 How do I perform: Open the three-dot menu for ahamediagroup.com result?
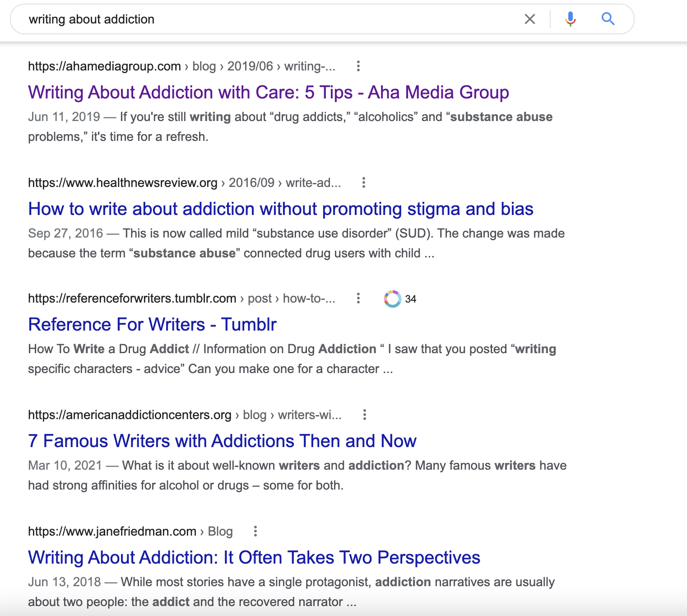(x=358, y=66)
